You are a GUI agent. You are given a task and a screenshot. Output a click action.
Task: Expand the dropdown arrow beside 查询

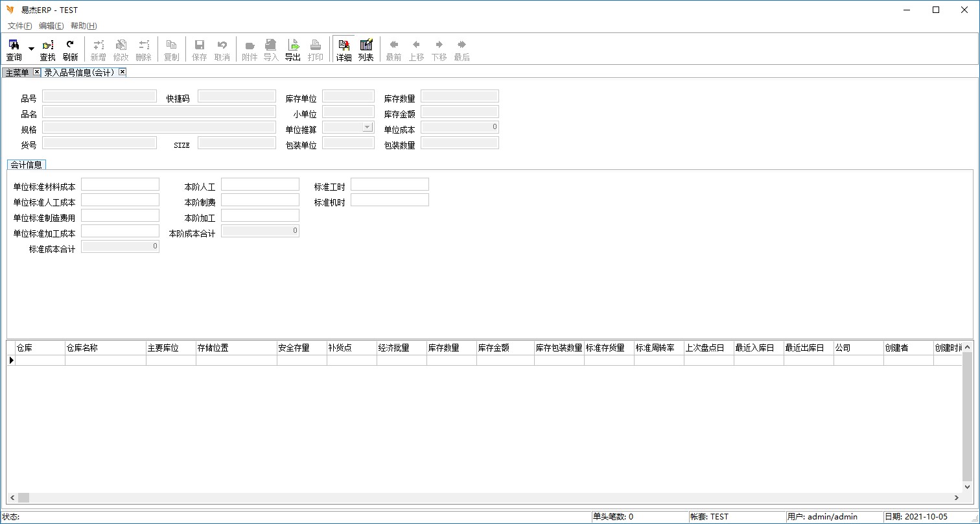(31, 49)
